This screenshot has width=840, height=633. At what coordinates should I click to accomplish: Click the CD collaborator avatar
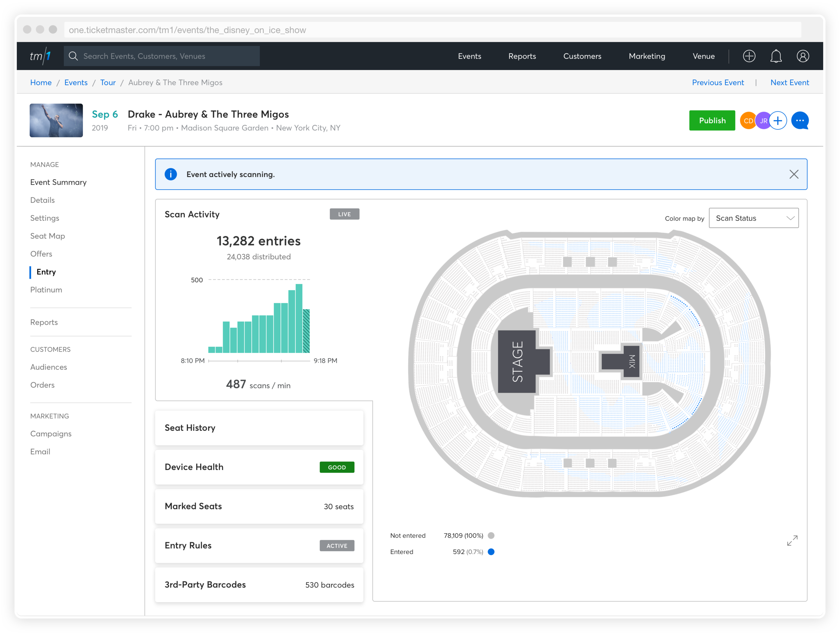point(748,121)
